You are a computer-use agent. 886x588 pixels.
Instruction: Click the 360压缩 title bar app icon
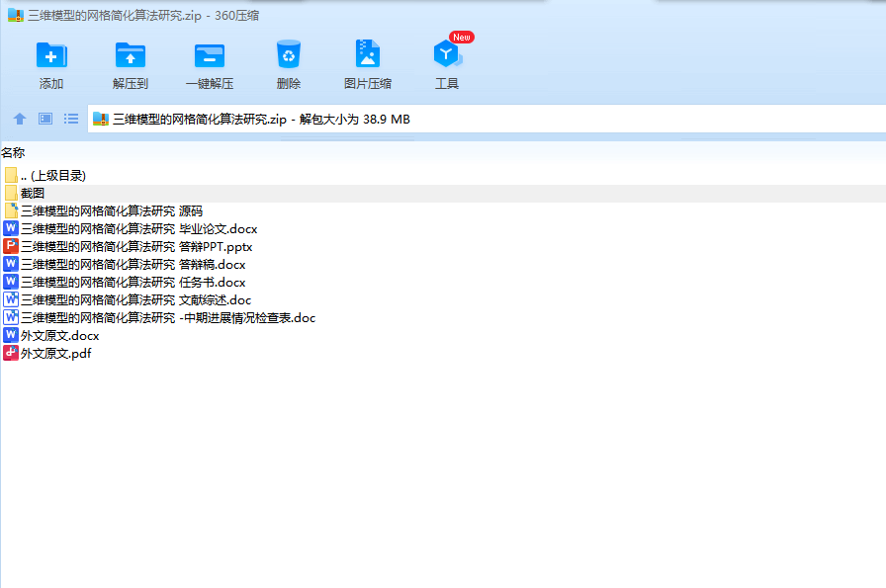point(15,15)
